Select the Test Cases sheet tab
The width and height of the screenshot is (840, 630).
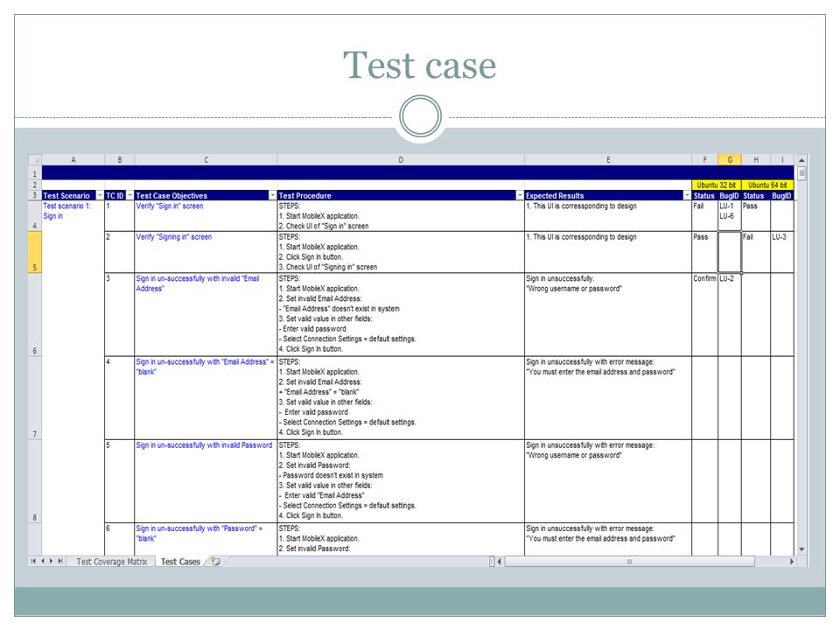[180, 562]
